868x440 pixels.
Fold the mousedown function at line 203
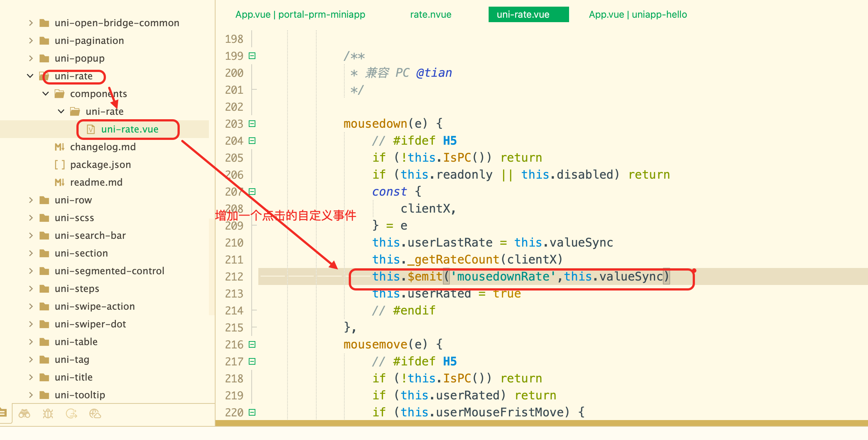(x=252, y=124)
